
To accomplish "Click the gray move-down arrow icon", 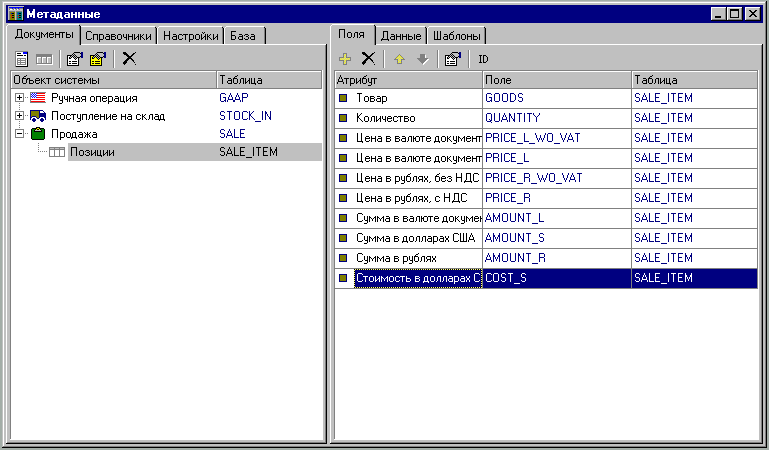I will (422, 59).
